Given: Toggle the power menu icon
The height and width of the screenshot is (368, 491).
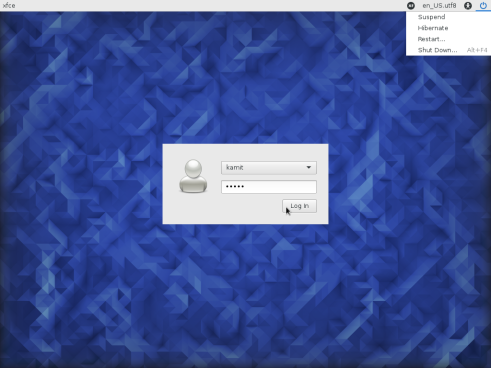Looking at the screenshot, I should click(x=483, y=5).
